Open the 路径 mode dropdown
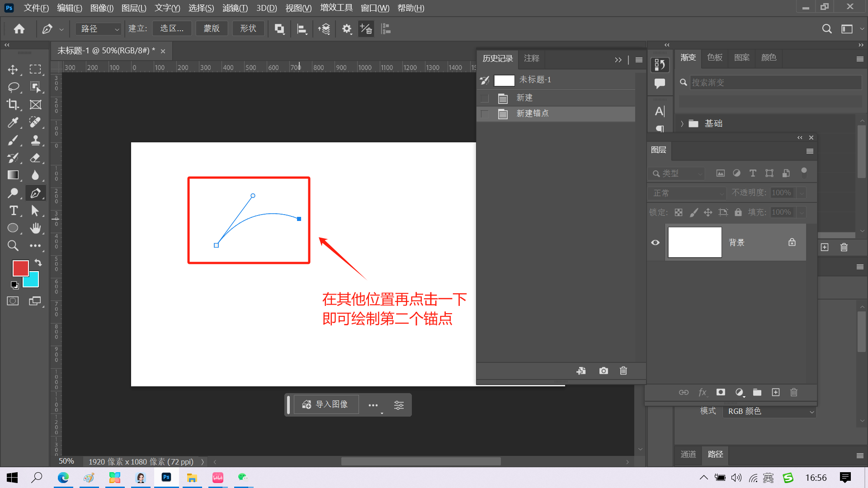The image size is (868, 488). point(99,29)
